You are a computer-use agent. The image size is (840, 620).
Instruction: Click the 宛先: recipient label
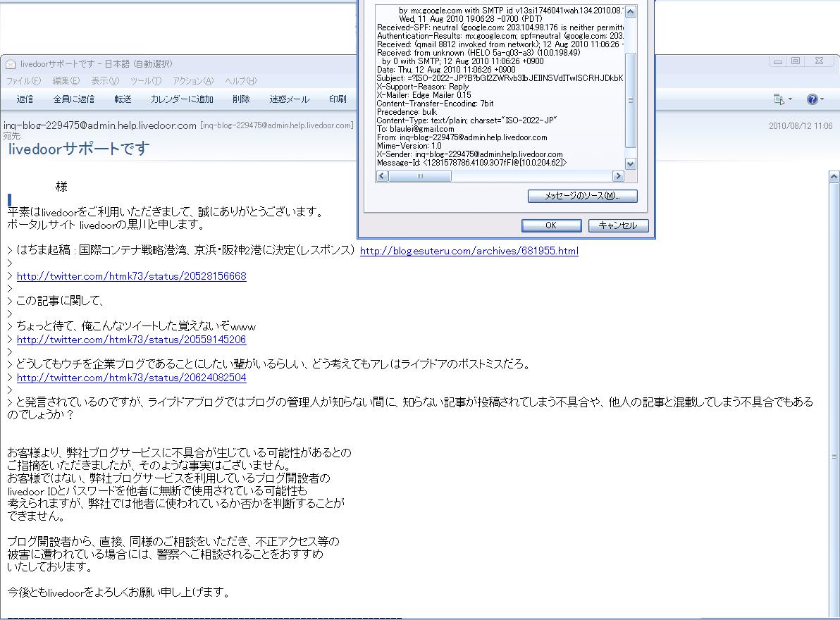coord(12,137)
